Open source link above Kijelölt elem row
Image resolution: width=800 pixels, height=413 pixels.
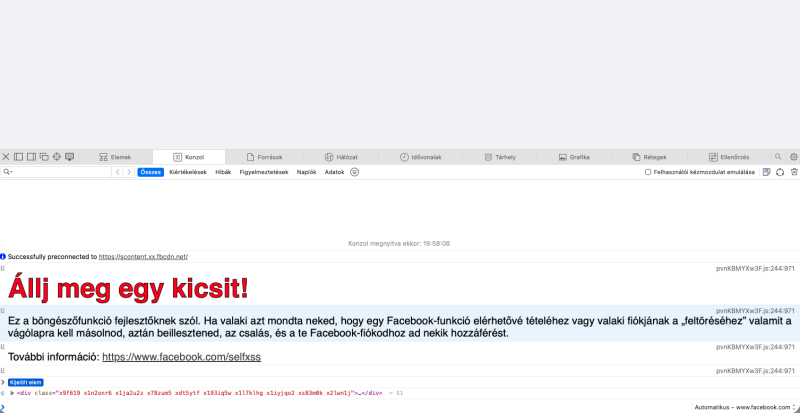[755, 371]
